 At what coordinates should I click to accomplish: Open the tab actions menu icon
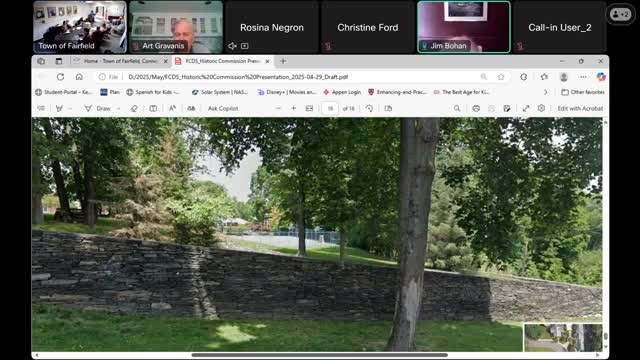point(59,61)
